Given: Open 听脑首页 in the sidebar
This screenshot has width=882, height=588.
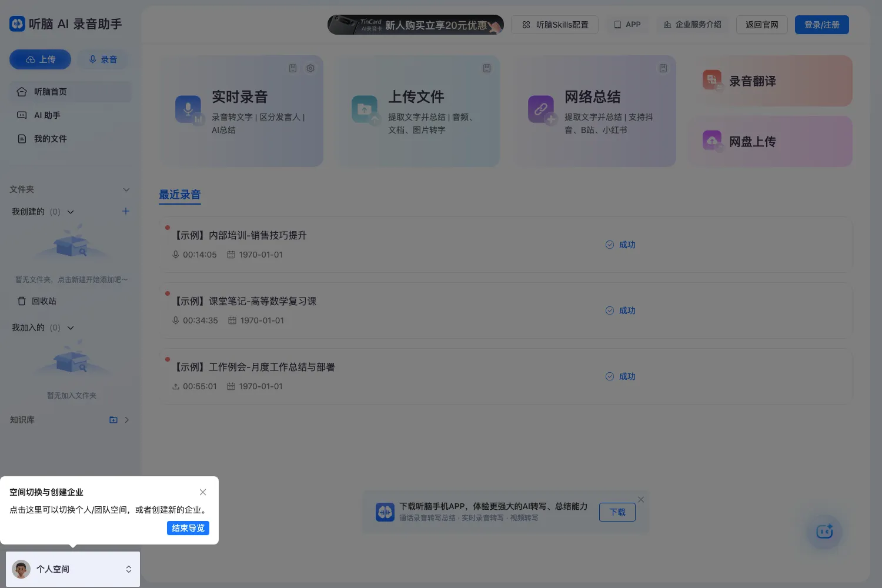Looking at the screenshot, I should coord(71,92).
